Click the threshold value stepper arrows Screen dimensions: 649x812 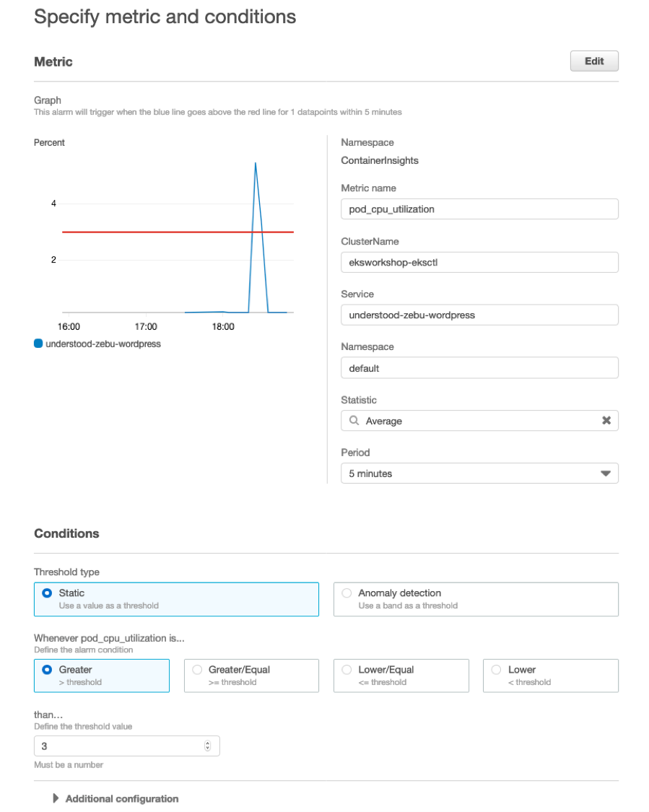(207, 746)
